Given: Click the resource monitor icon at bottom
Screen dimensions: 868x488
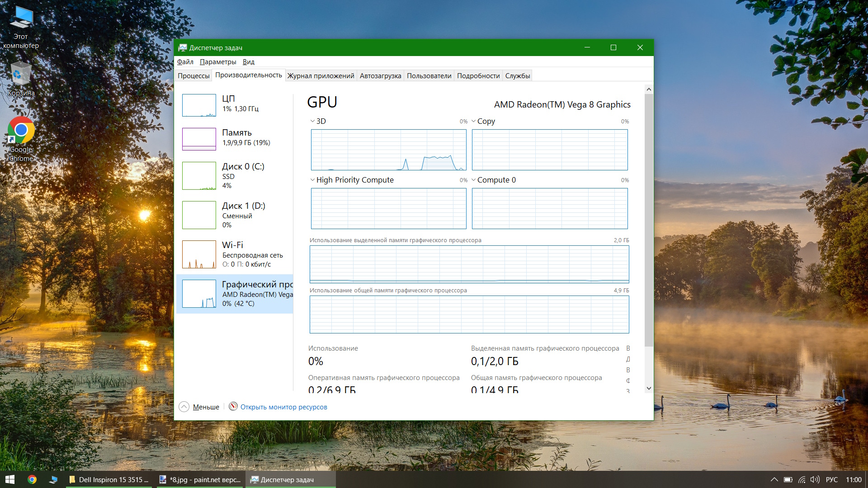Looking at the screenshot, I should (233, 407).
